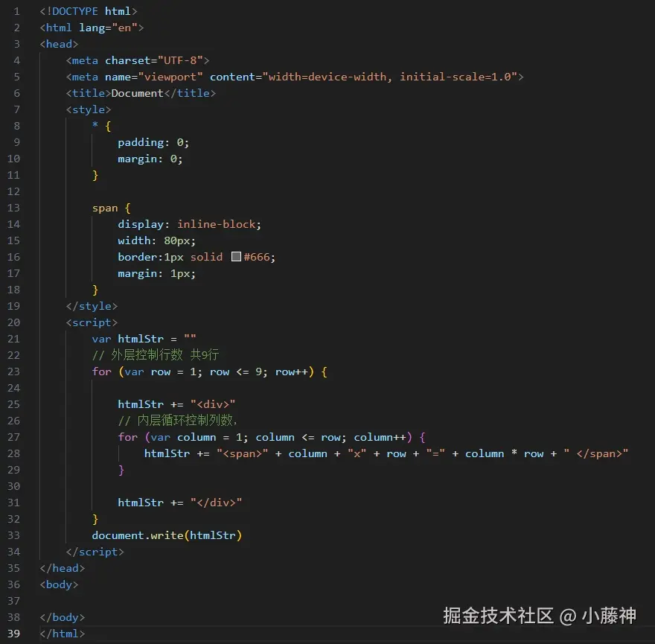The width and height of the screenshot is (655, 644).
Task: Click the "<span>" string on line 28
Action: [243, 453]
